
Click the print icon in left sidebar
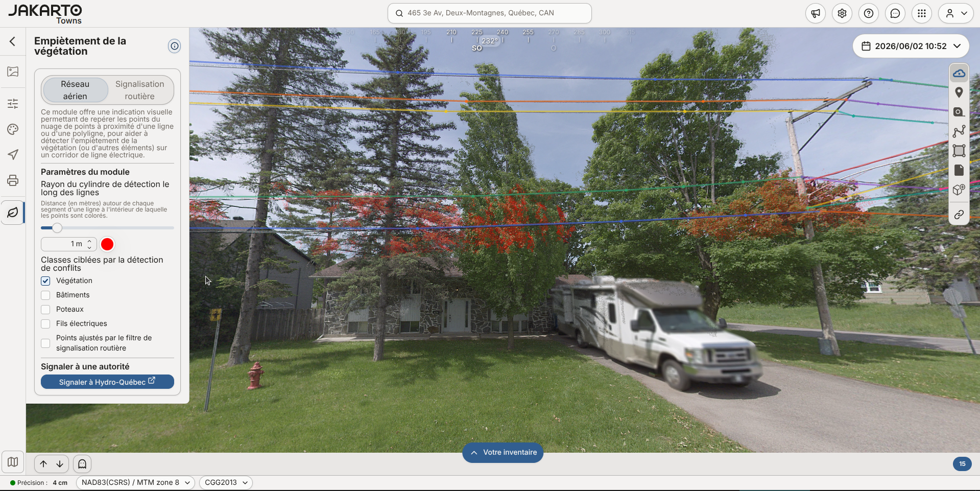point(13,180)
